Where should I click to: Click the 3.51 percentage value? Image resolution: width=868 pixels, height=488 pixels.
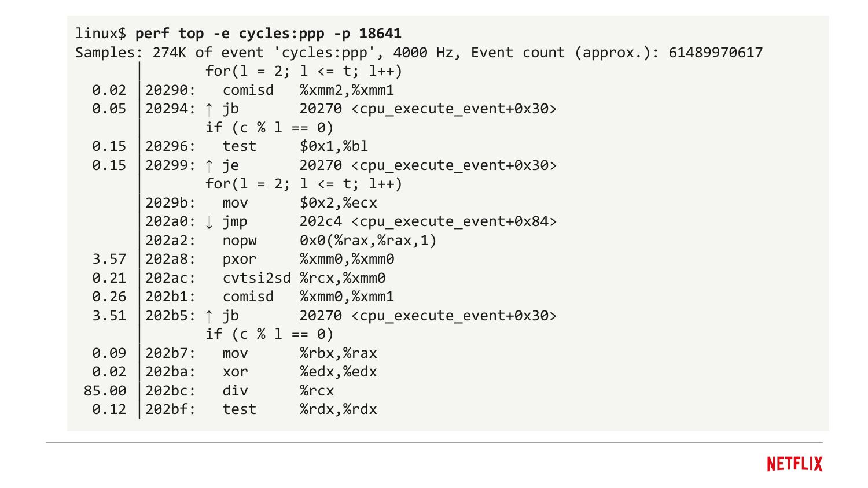(109, 316)
